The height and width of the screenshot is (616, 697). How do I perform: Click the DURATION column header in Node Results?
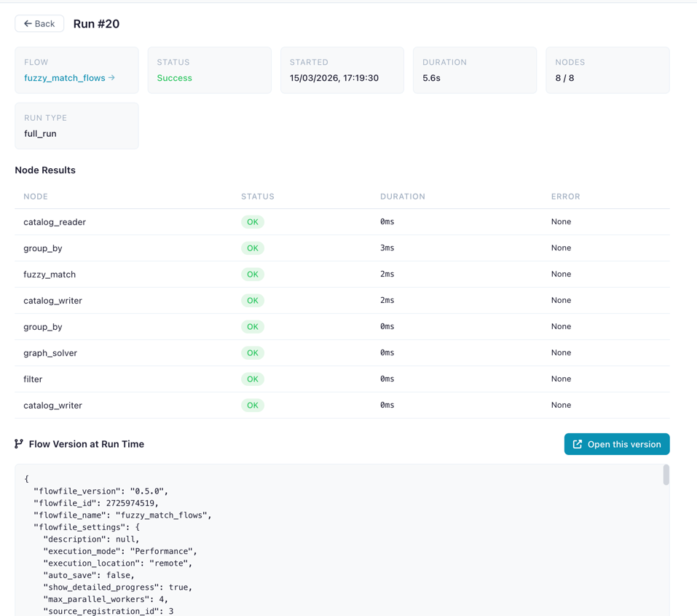click(403, 197)
